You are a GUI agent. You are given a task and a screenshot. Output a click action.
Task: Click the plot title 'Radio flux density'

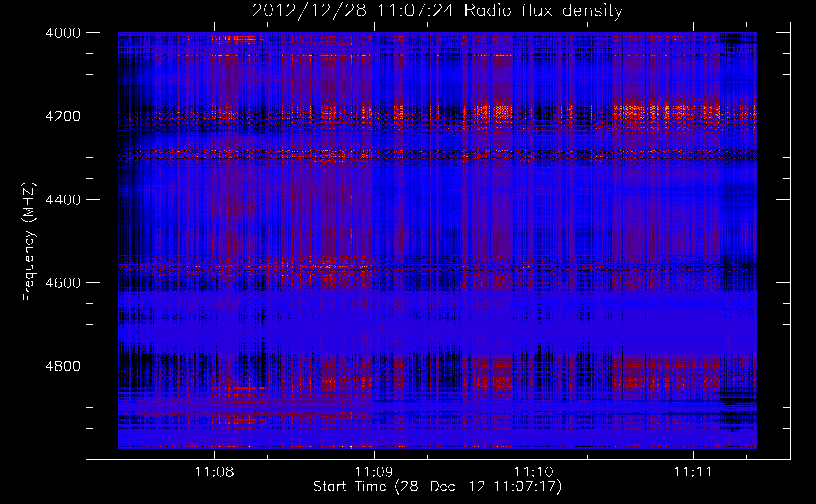[x=543, y=10]
